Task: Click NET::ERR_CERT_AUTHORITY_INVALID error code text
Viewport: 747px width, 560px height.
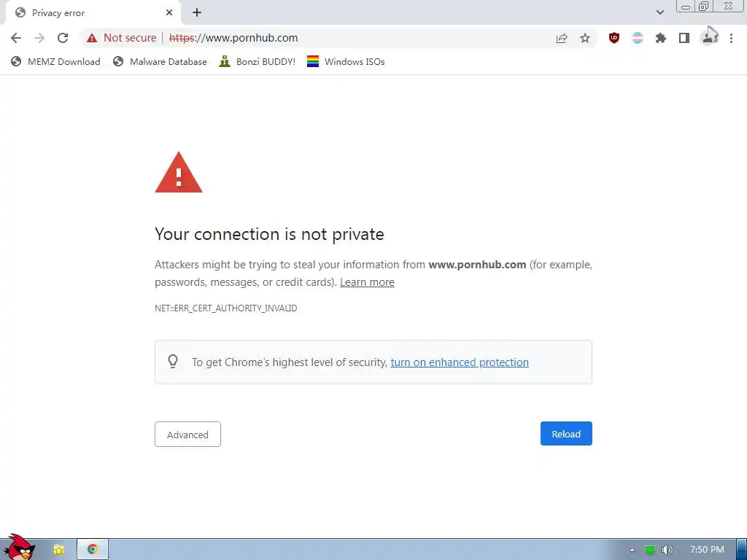Action: (226, 308)
